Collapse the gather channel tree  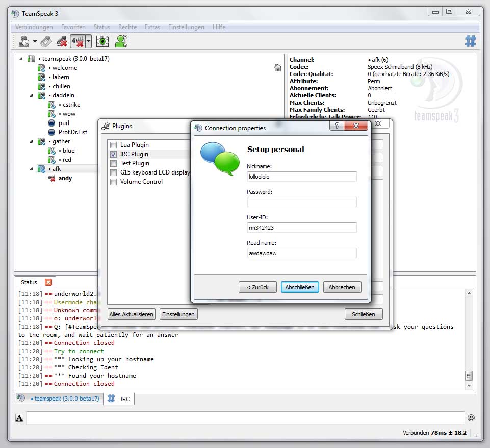[x=32, y=141]
